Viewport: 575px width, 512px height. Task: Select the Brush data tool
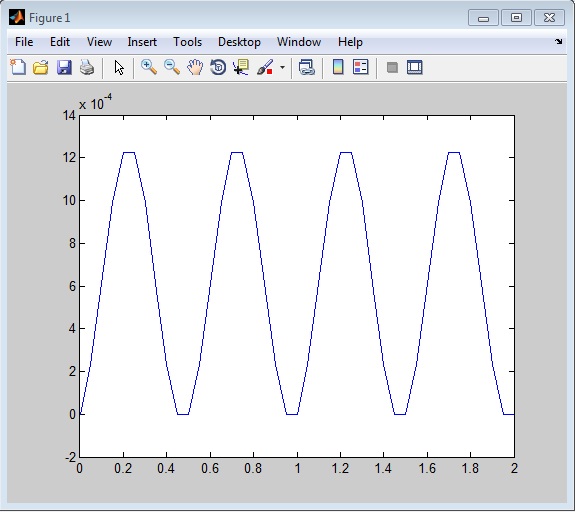(x=265, y=67)
